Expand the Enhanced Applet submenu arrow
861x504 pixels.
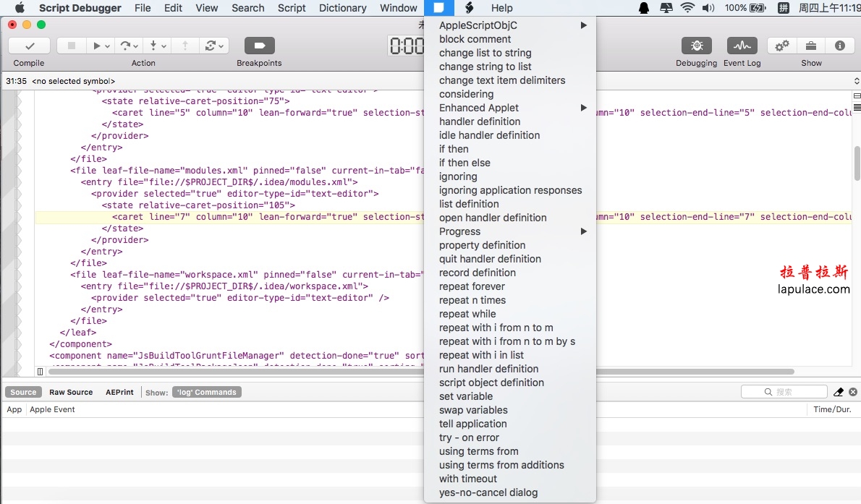coord(584,108)
